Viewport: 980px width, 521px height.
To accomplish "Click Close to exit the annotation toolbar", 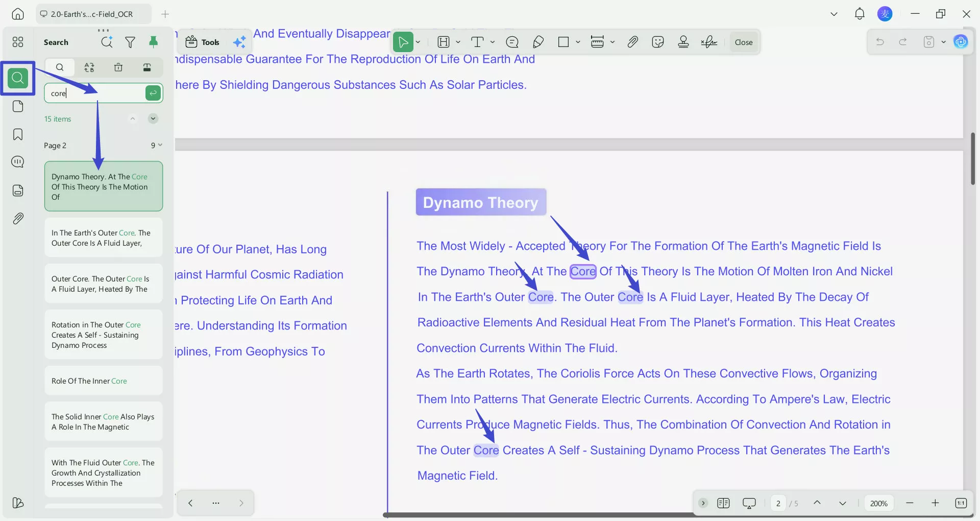I will [x=743, y=42].
